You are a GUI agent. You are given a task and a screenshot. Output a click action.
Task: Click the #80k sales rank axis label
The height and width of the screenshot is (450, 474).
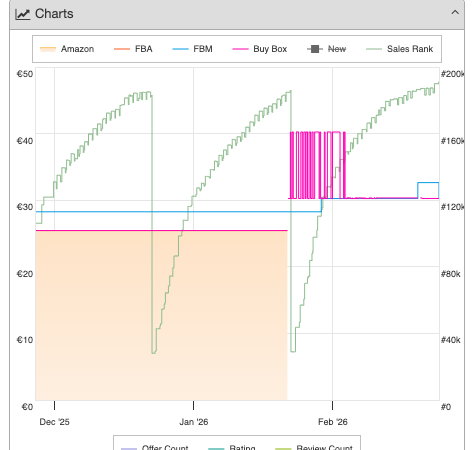[x=451, y=274]
